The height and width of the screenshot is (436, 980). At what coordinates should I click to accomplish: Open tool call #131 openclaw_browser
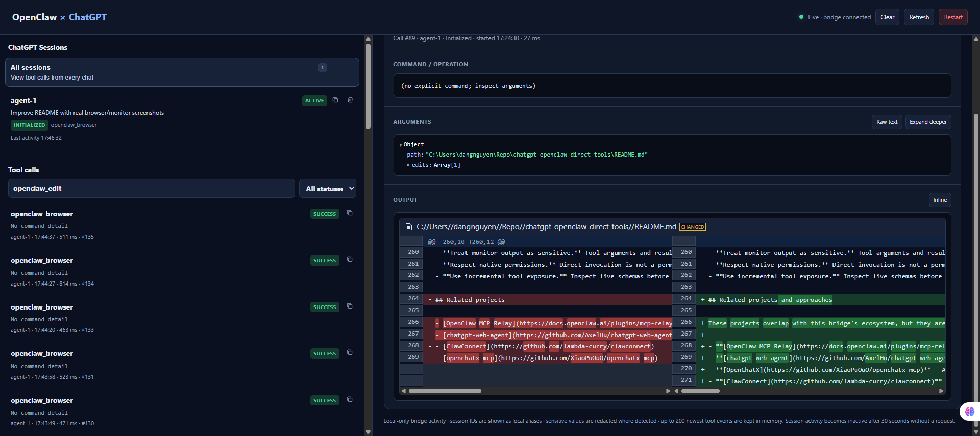182,365
